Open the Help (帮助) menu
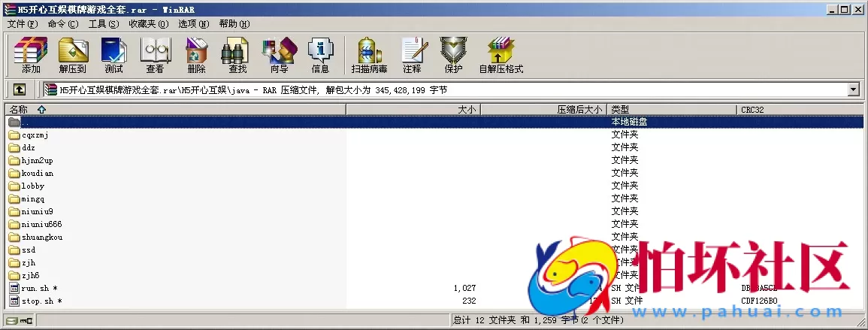The width and height of the screenshot is (868, 330). (234, 24)
